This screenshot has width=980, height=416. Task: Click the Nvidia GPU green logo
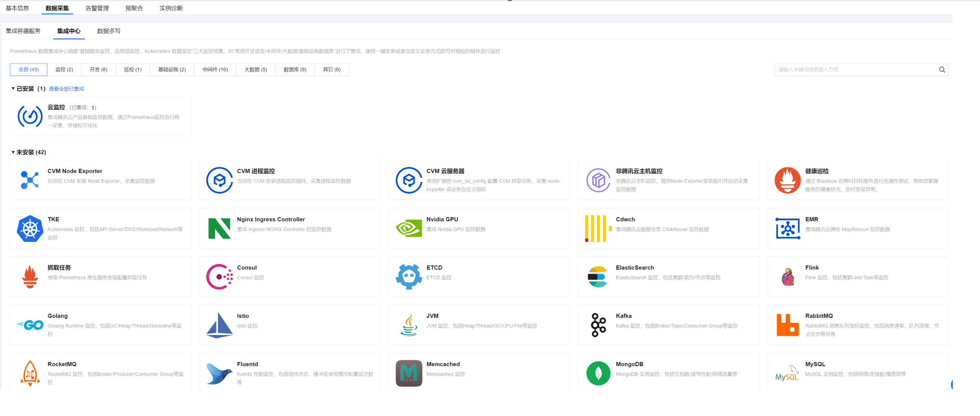coord(409,228)
